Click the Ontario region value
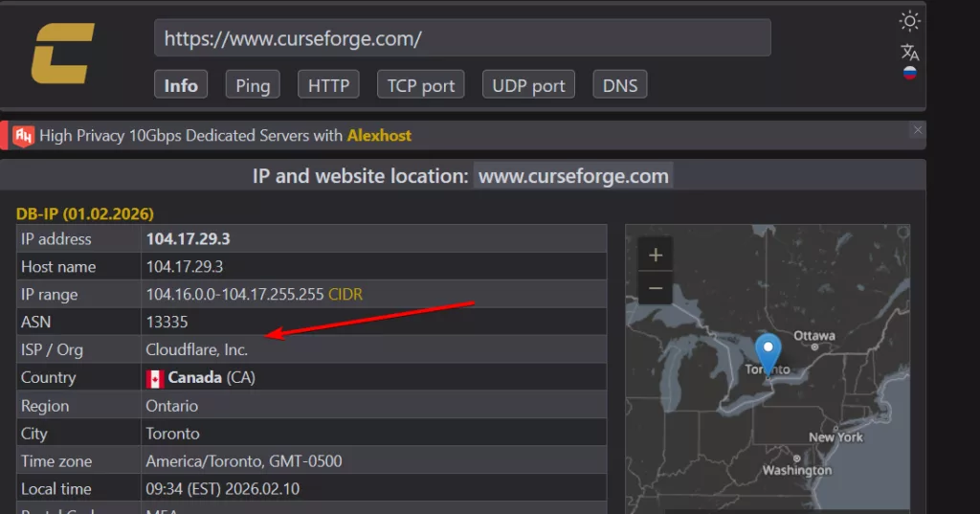Screen dimensions: 980x514 tap(171, 406)
